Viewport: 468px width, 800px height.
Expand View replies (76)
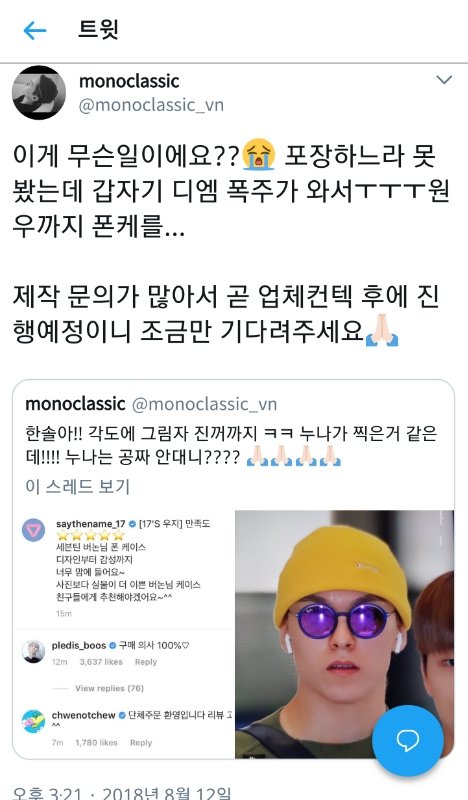109,688
